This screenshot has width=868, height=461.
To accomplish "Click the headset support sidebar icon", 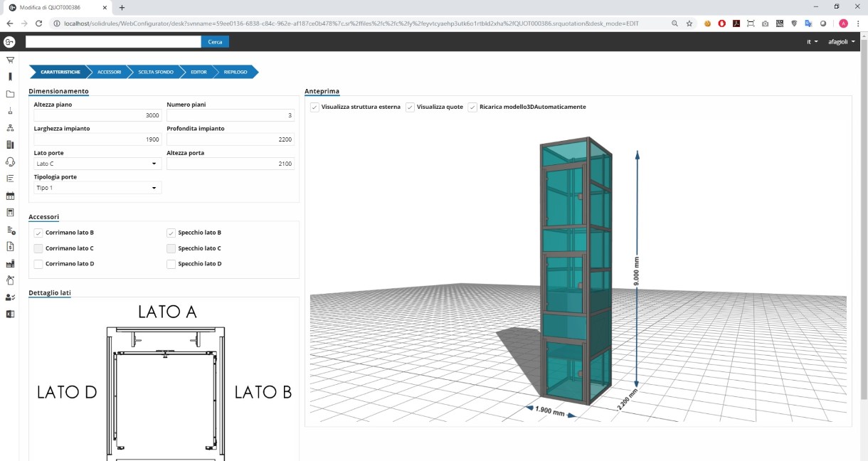I will [x=10, y=161].
